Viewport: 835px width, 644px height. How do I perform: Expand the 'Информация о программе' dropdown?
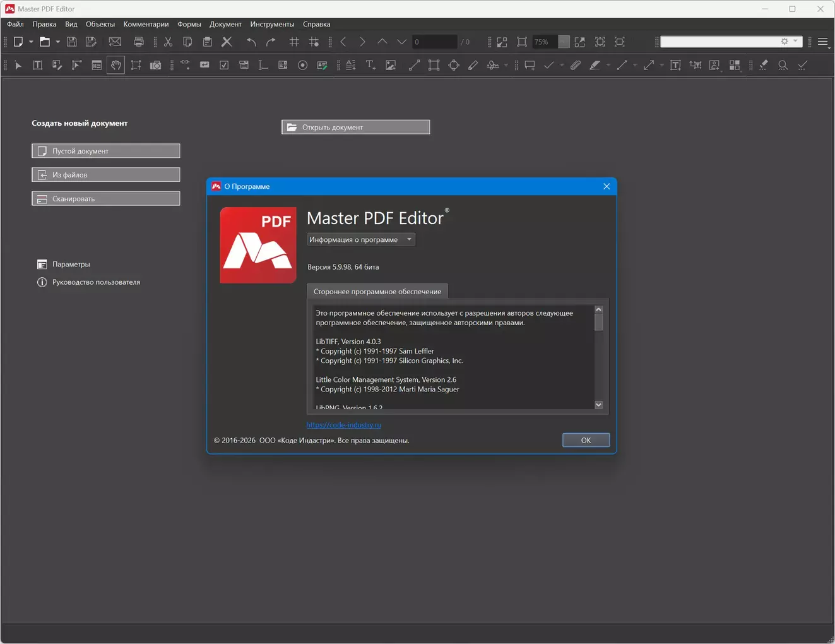[360, 239]
